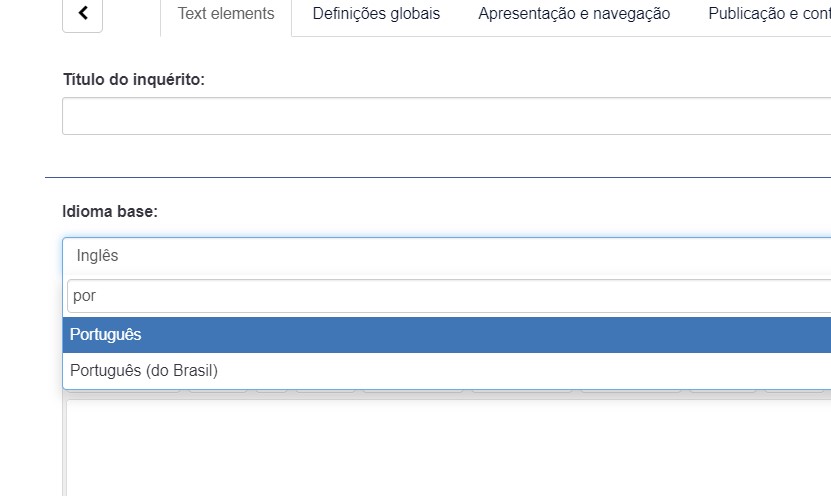
Task: Click the Título do inquérito label
Action: click(x=134, y=79)
